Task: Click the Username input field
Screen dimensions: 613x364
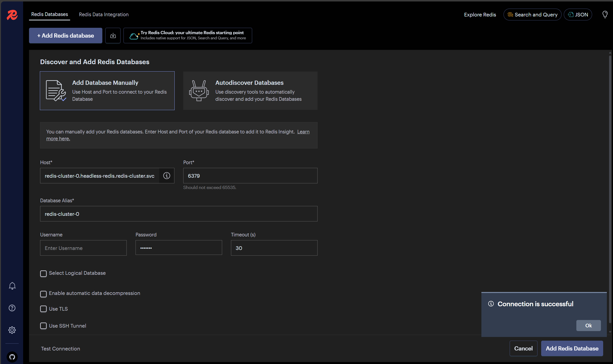Action: click(83, 248)
